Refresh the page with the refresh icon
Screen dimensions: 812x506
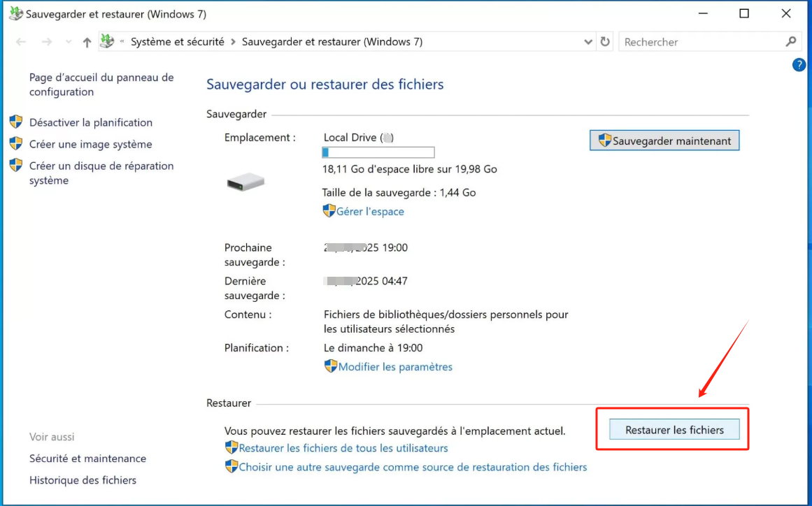click(605, 42)
